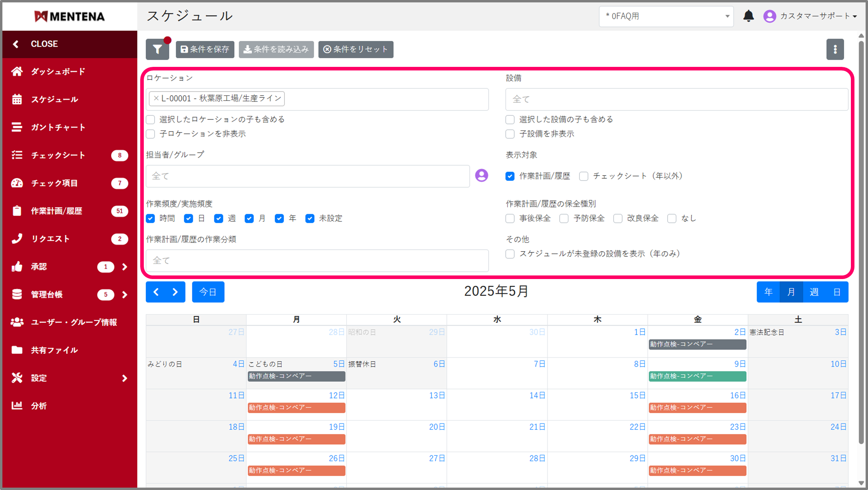Open the 0FAQ用 dropdown
Viewport: 868px width, 490px height.
(666, 16)
